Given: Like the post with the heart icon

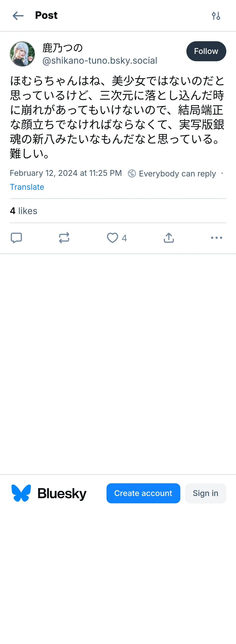Looking at the screenshot, I should click(113, 238).
